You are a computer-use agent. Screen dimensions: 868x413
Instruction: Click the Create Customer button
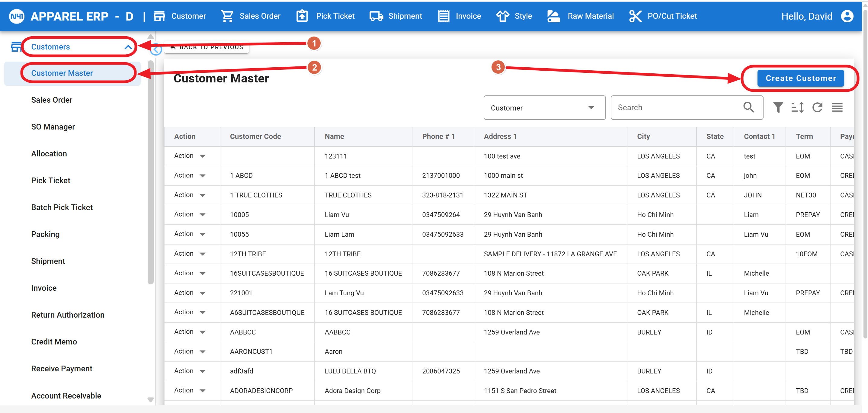pyautogui.click(x=800, y=78)
